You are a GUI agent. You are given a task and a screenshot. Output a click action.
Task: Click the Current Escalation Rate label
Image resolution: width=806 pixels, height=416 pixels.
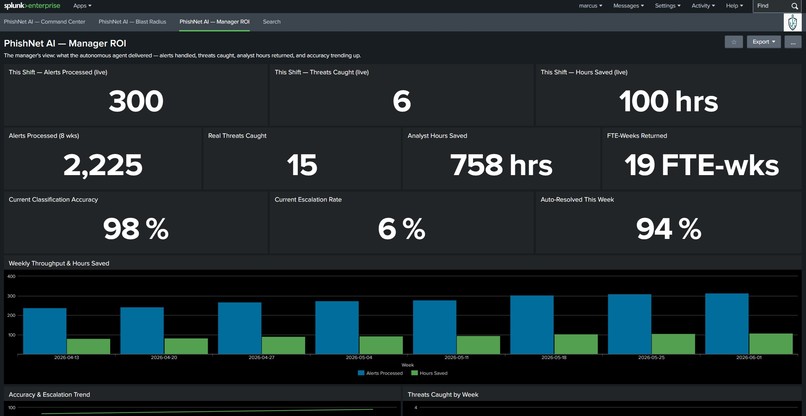click(x=307, y=200)
